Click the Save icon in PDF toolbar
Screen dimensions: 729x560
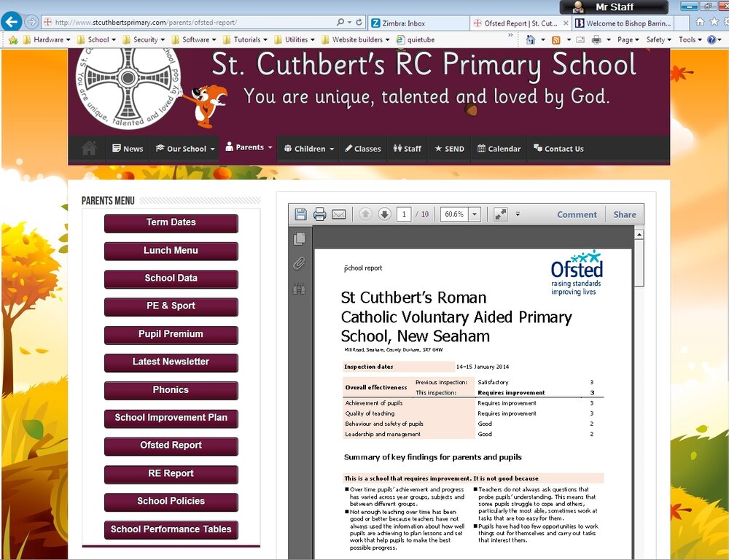(x=301, y=214)
